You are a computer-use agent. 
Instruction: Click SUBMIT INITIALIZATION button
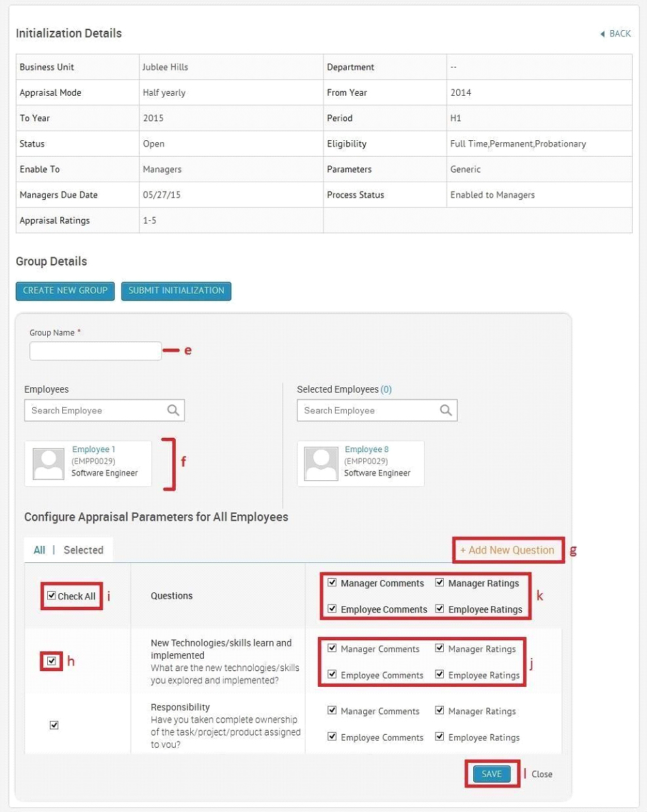pos(176,291)
